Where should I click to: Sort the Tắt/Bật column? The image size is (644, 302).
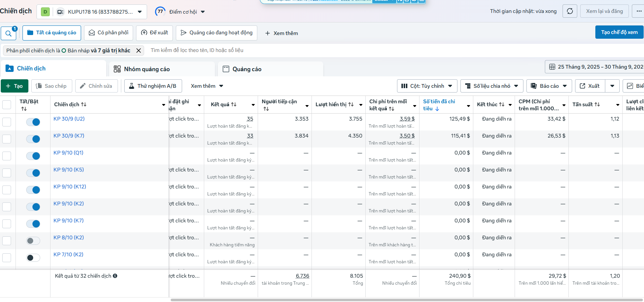[24, 109]
